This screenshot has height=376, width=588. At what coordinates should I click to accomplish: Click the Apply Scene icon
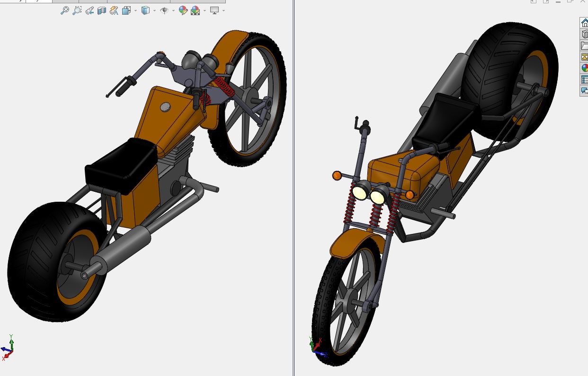click(x=195, y=10)
